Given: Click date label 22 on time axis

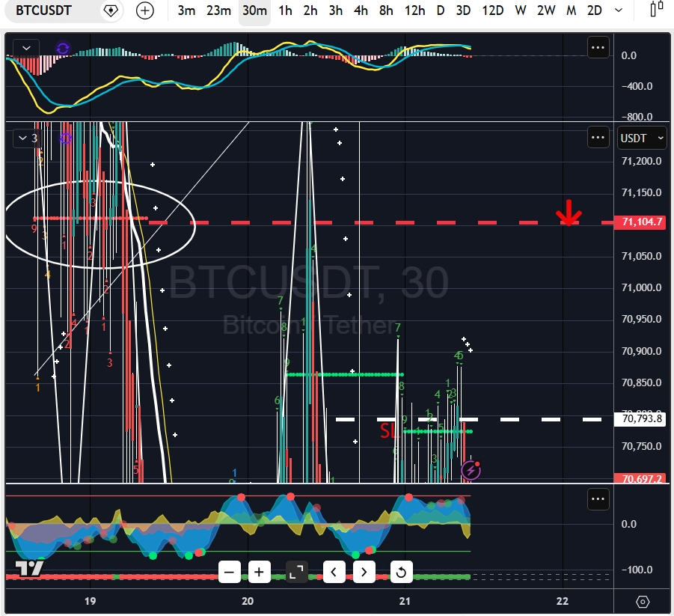Looking at the screenshot, I should pos(563,601).
